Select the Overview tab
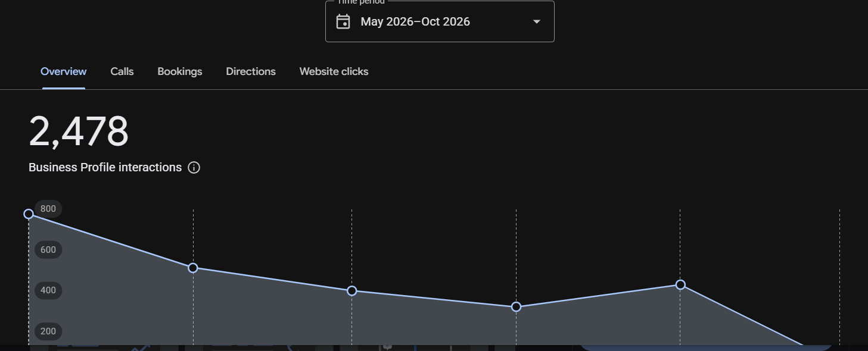Image resolution: width=868 pixels, height=351 pixels. click(64, 71)
